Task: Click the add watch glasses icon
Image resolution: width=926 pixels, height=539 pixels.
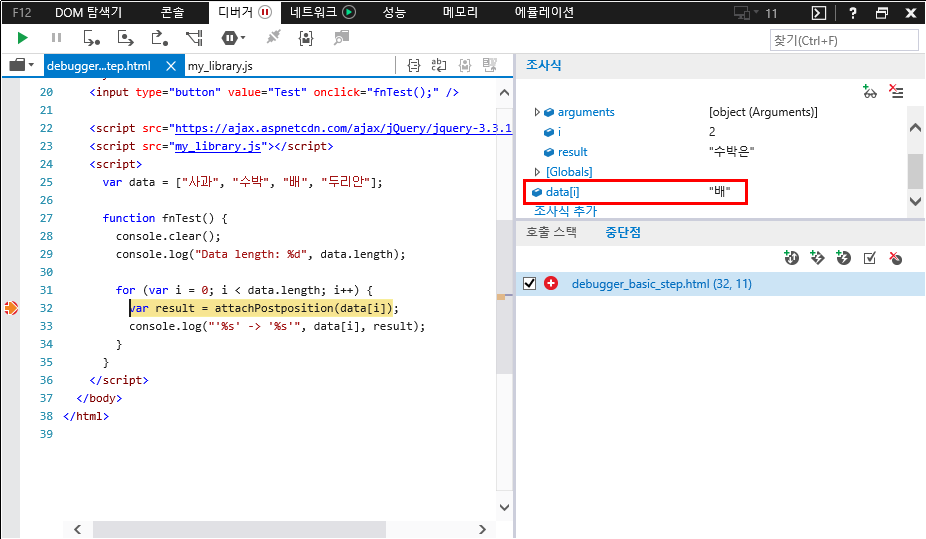Action: click(x=870, y=92)
